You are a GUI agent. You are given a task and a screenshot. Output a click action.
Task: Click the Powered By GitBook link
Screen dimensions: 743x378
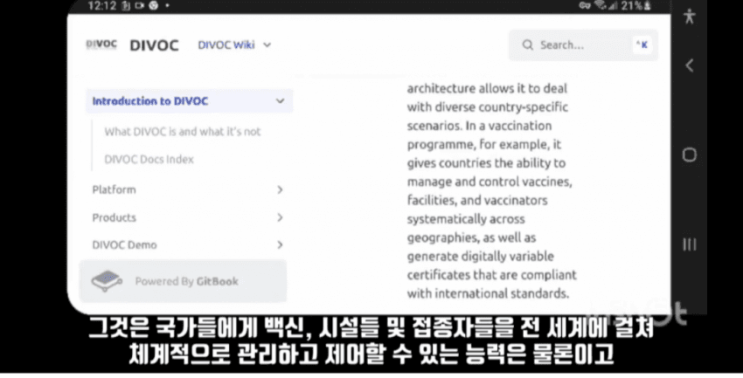point(183,281)
